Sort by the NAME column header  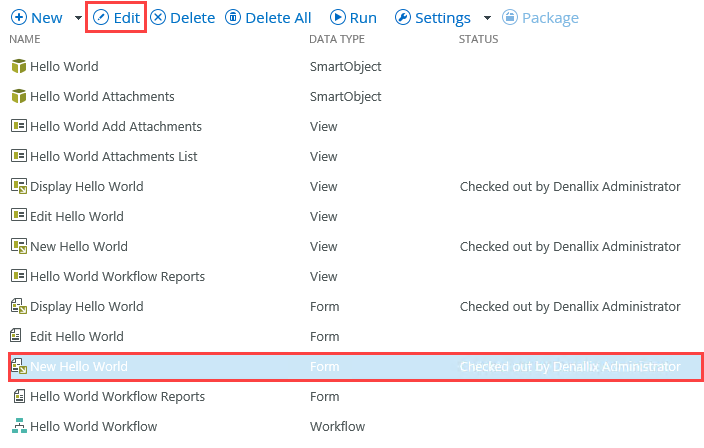(24, 40)
